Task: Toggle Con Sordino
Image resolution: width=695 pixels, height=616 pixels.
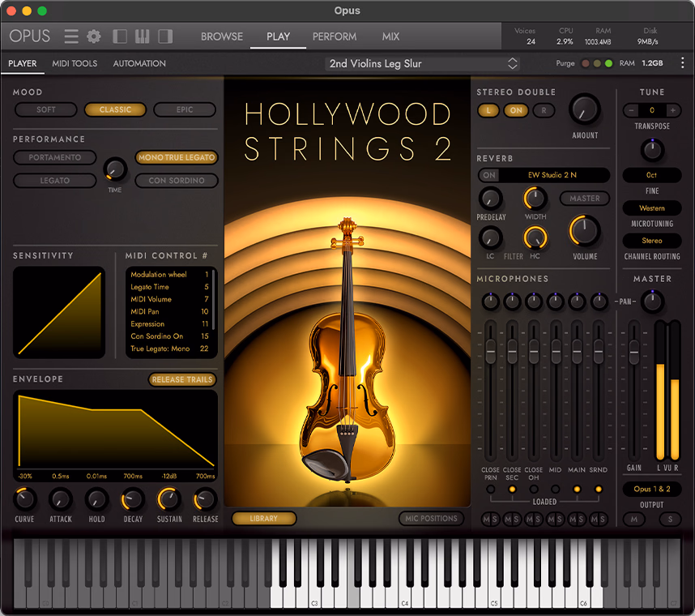Action: 177,181
